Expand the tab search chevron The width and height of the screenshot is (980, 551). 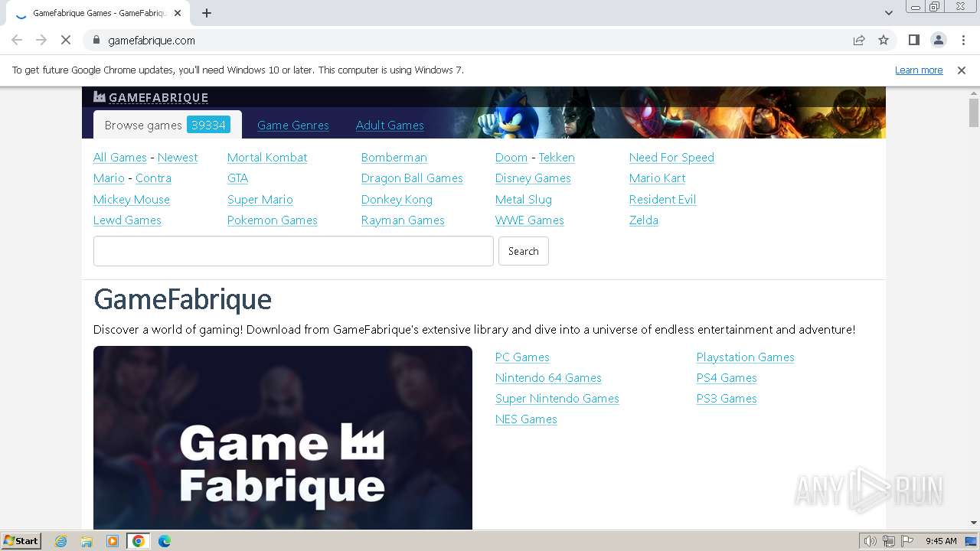click(889, 13)
